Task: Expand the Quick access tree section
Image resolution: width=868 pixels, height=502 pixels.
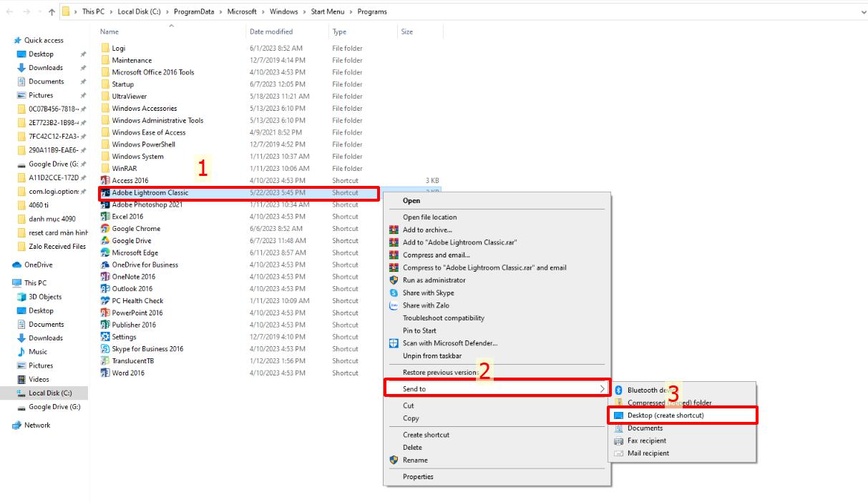Action: pos(6,41)
